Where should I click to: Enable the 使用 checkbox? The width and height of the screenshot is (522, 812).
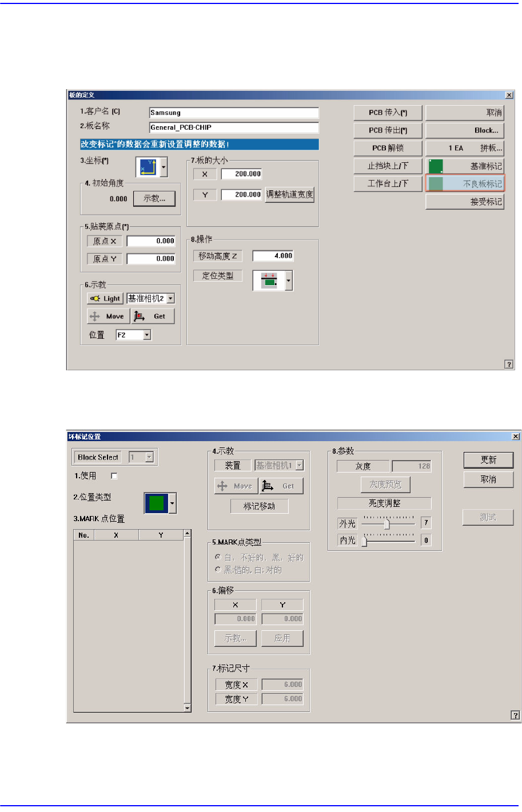[x=114, y=476]
